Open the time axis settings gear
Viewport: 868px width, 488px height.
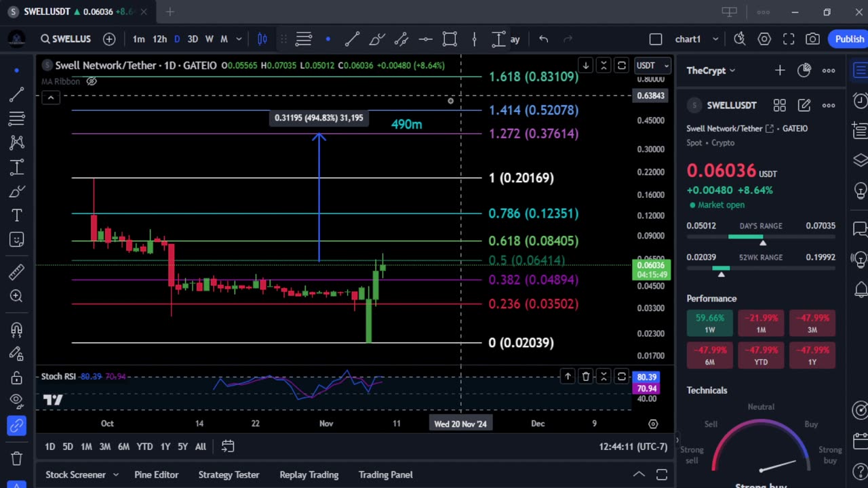coord(653,424)
